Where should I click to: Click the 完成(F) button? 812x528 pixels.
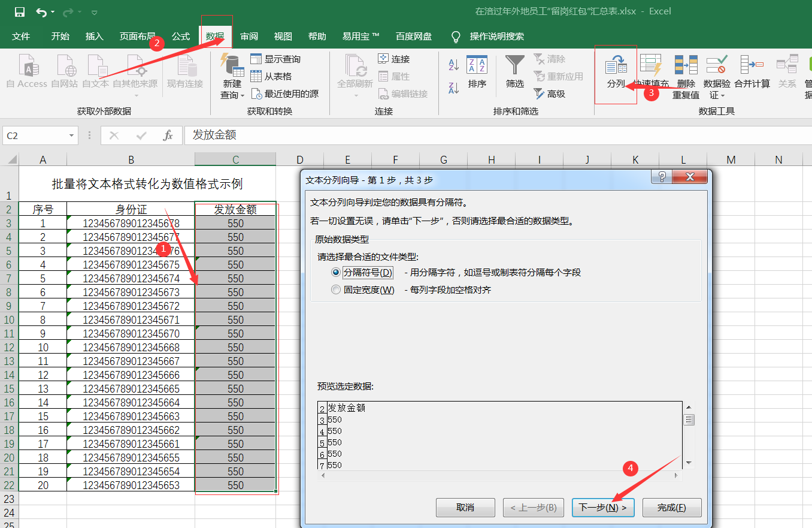pyautogui.click(x=672, y=508)
